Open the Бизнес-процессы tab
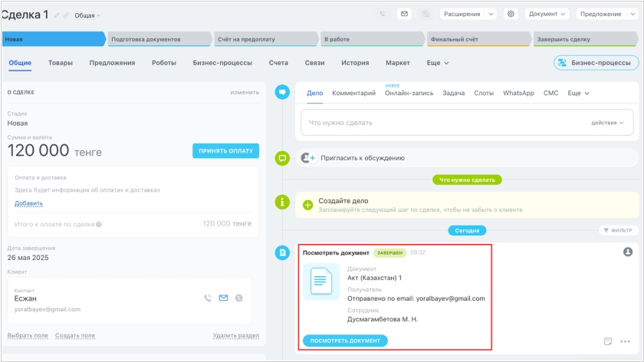Image resolution: width=644 pixels, height=362 pixels. [222, 63]
